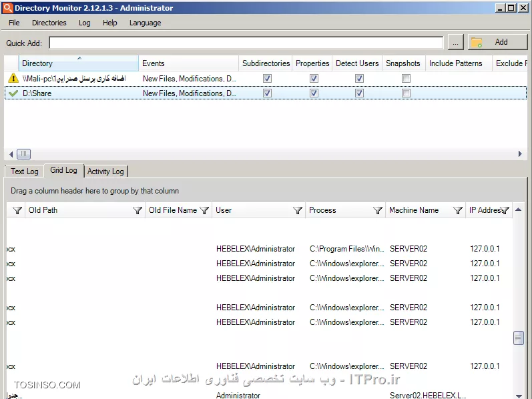Click the Quick Add input field
Image resolution: width=532 pixels, height=399 pixels.
246,43
